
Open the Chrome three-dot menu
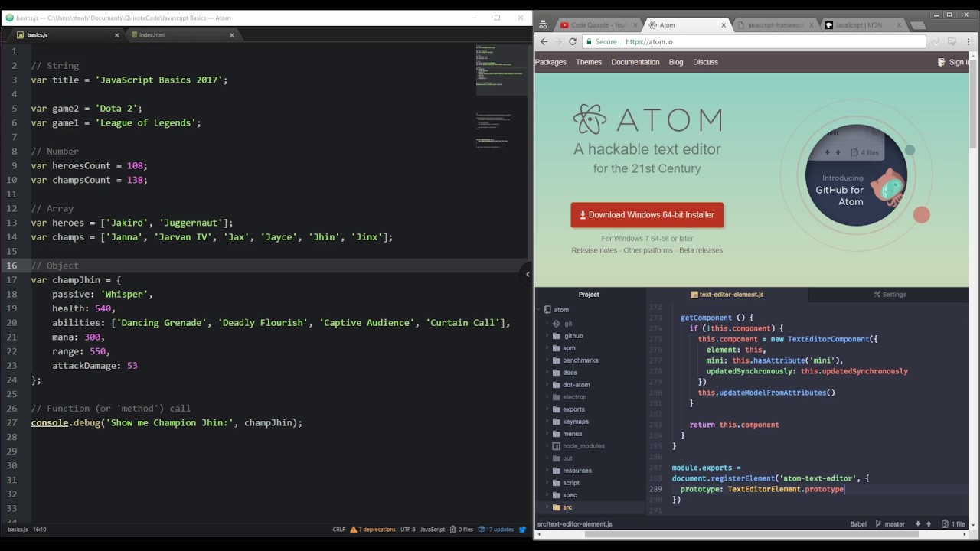pos(969,42)
